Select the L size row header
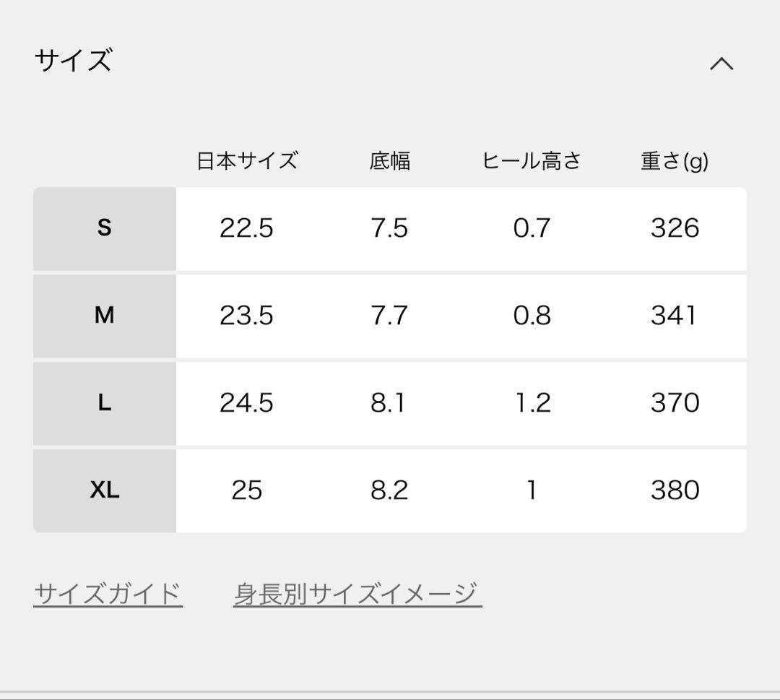780x700 pixels. pyautogui.click(x=104, y=403)
